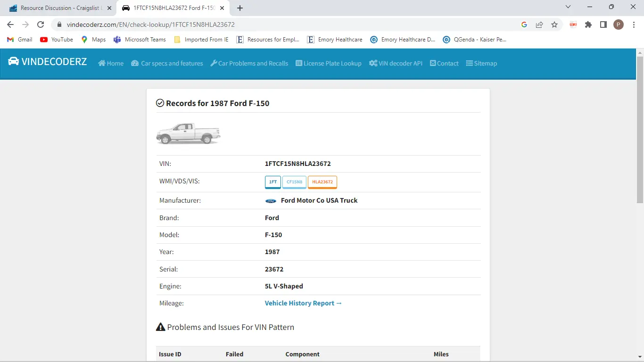Click the VINDECODERZ car logo icon
Image resolution: width=644 pixels, height=362 pixels.
(13, 61)
